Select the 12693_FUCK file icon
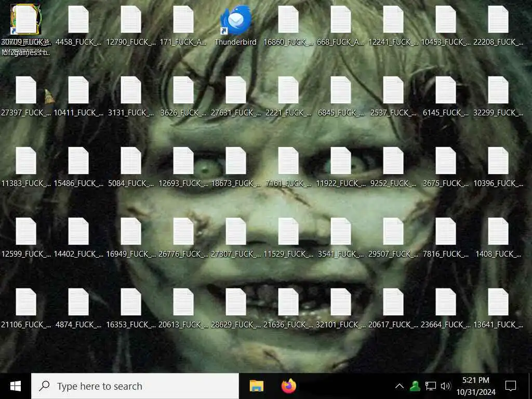The width and height of the screenshot is (532, 399). pos(183,161)
